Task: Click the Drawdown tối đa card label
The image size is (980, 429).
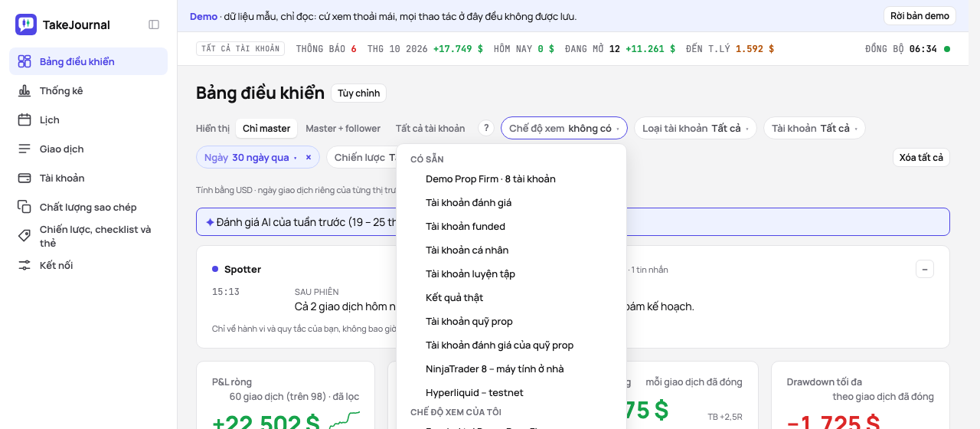Action: [x=824, y=382]
